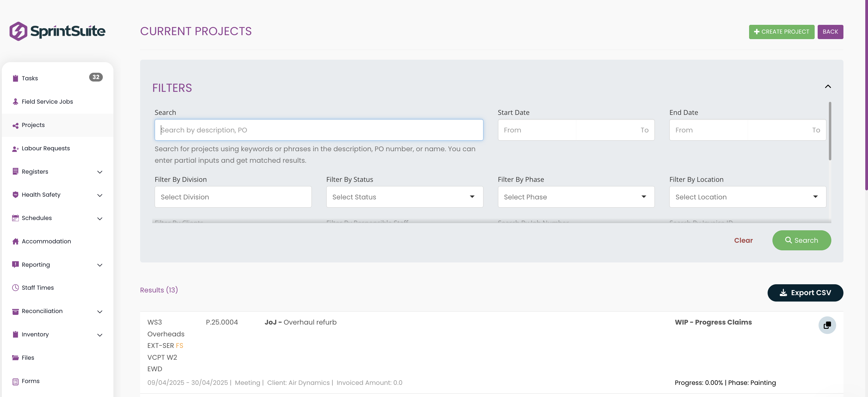The image size is (868, 397).
Task: Click the Accommodation house icon
Action: coord(15,241)
